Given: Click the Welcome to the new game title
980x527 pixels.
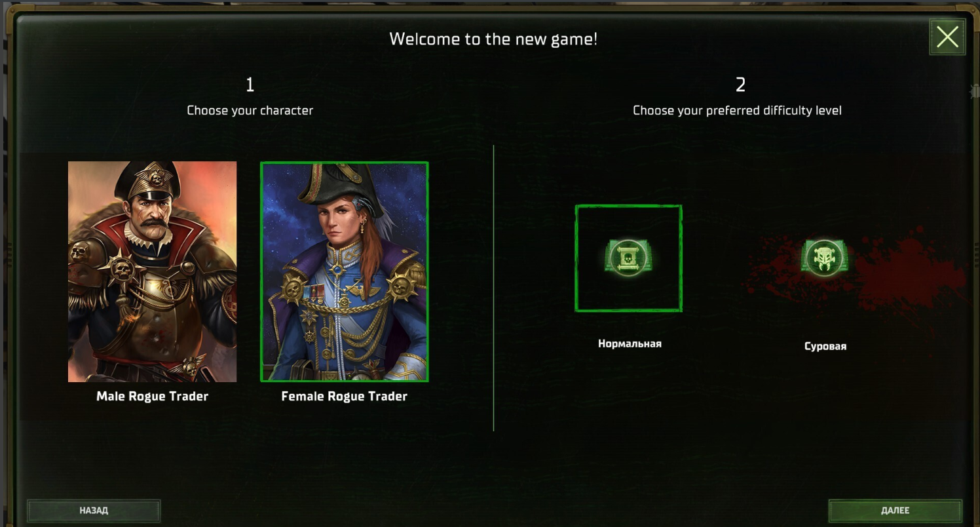Looking at the screenshot, I should (493, 39).
